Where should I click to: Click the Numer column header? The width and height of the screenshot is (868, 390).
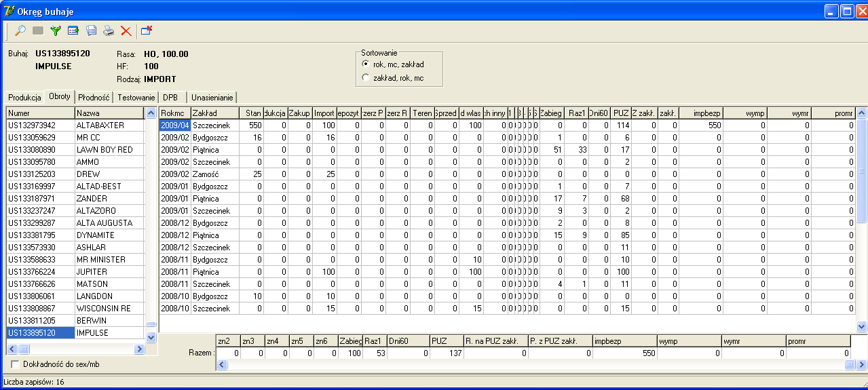click(x=40, y=113)
